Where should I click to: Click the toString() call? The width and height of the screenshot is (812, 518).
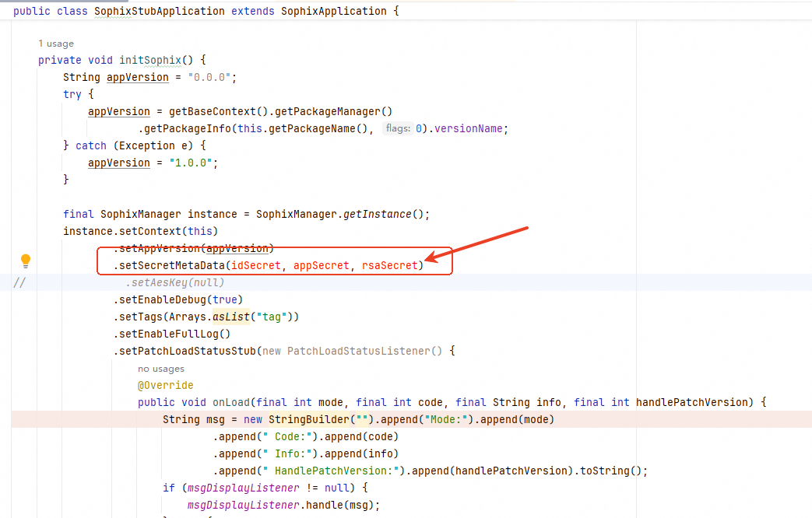[610, 471]
